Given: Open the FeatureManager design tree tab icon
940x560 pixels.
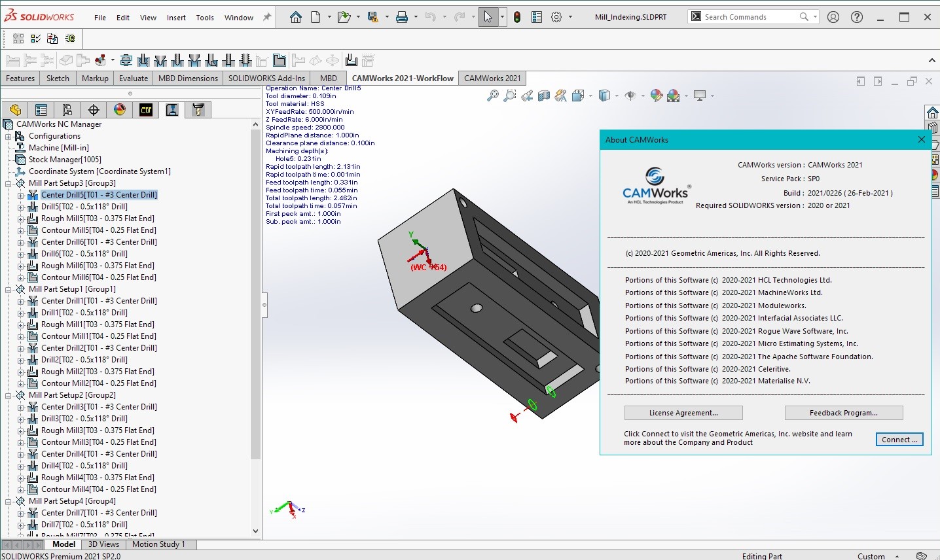Looking at the screenshot, I should (15, 110).
